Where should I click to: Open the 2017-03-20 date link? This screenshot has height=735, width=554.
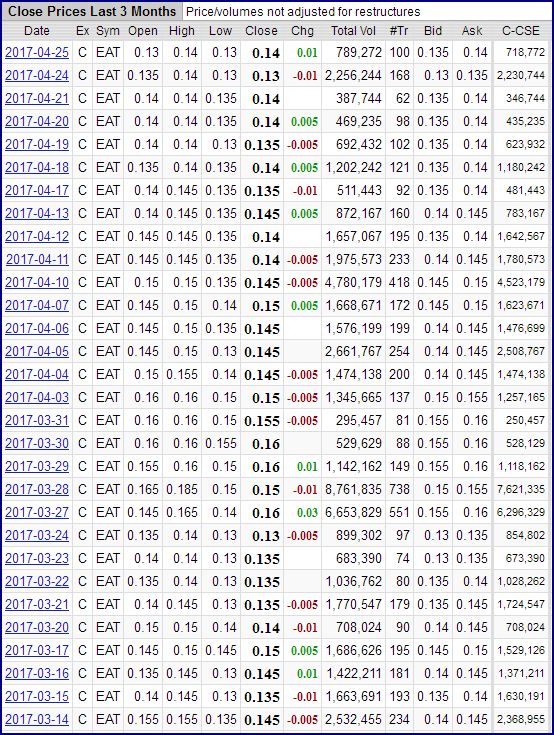click(37, 627)
